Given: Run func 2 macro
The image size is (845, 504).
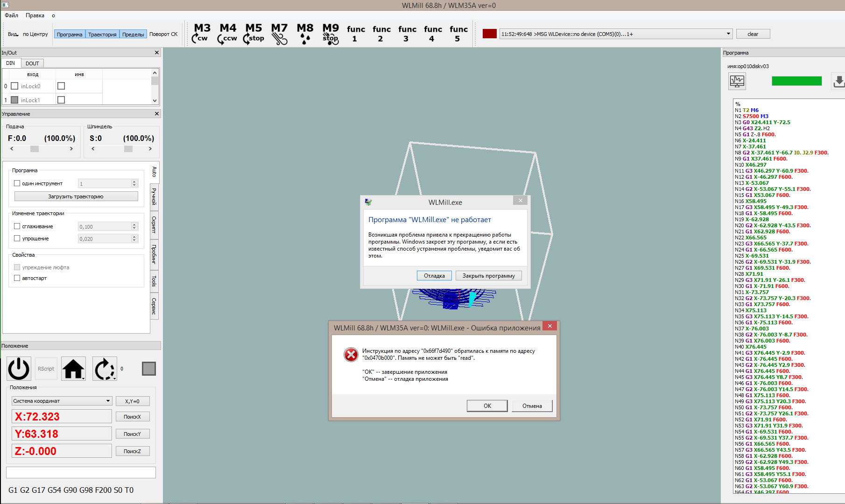Looking at the screenshot, I should pyautogui.click(x=381, y=34).
